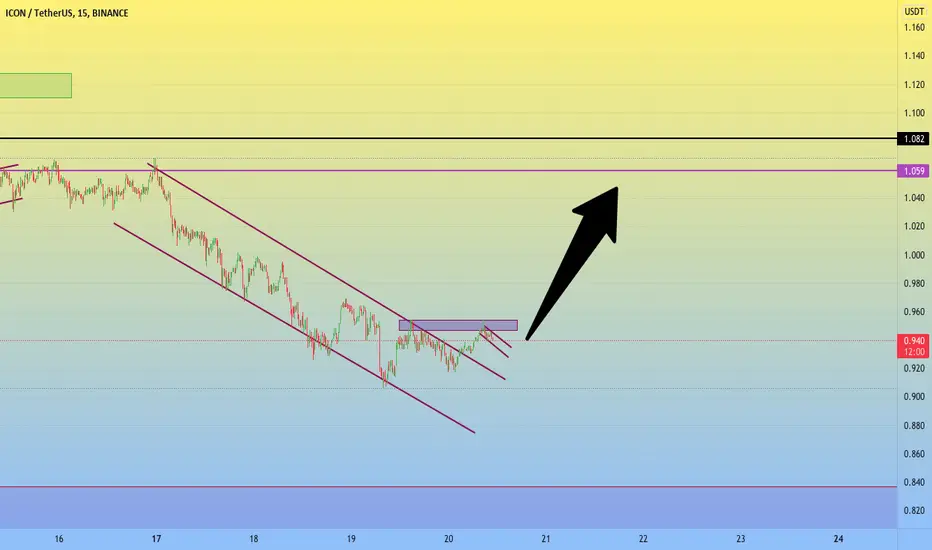Click date 16 on the time axis

[x=59, y=539]
